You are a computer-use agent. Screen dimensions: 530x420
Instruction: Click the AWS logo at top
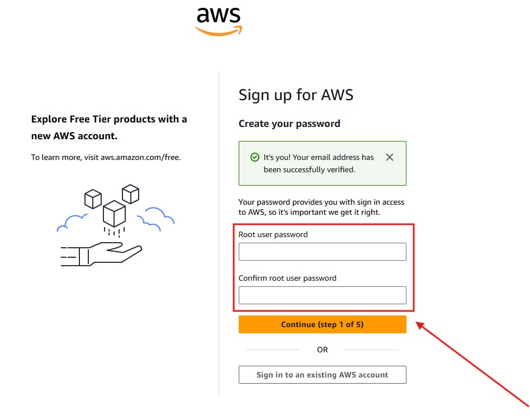[x=219, y=21]
